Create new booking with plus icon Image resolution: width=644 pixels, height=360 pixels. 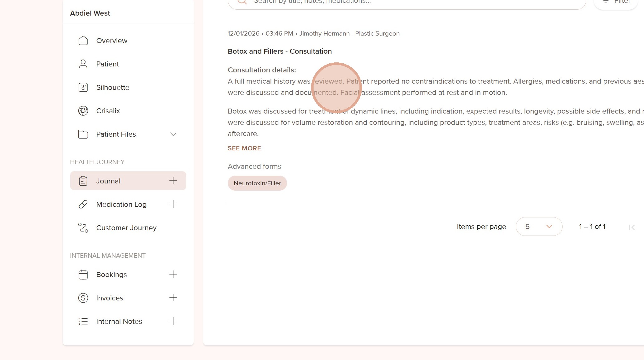173,275
